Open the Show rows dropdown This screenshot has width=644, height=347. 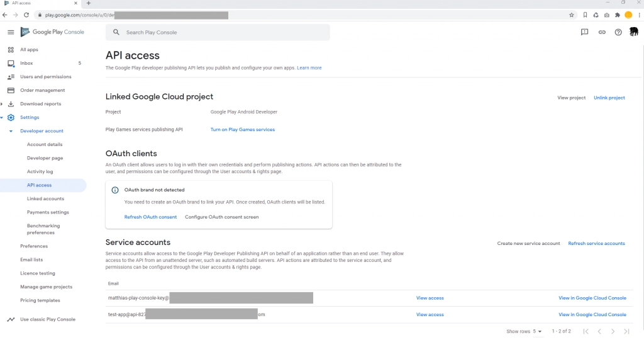coord(537,331)
